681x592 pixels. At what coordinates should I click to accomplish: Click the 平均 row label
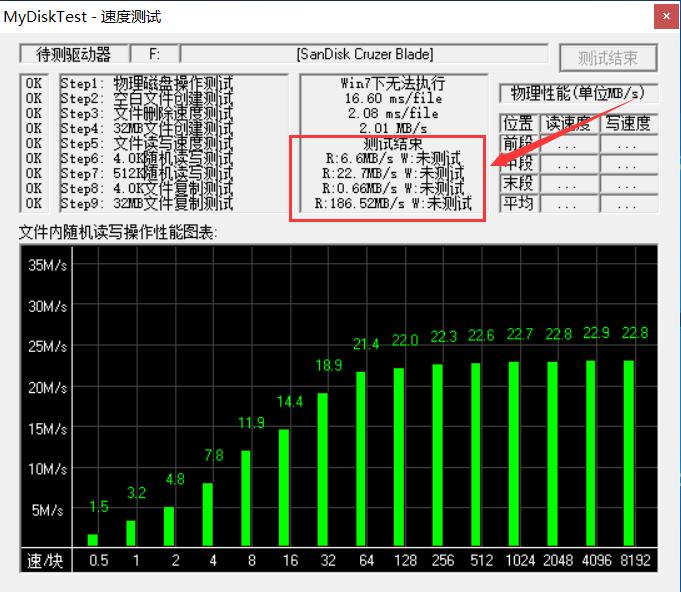pyautogui.click(x=518, y=204)
